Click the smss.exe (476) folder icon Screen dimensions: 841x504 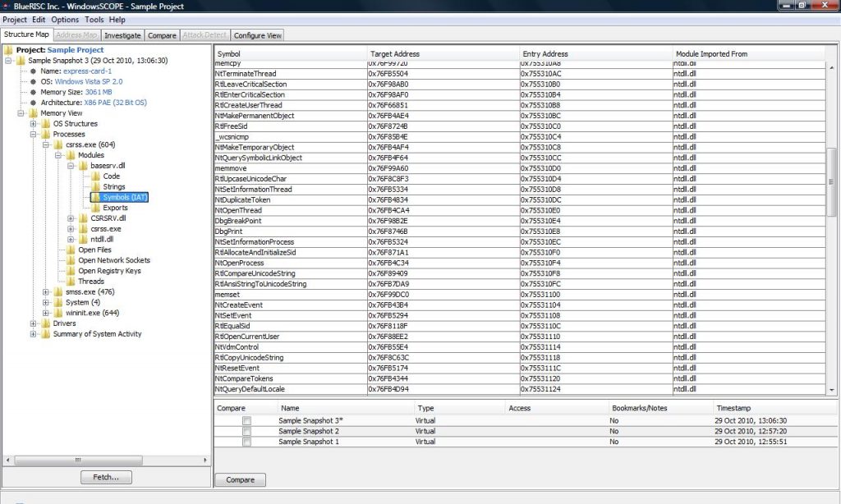coord(58,291)
